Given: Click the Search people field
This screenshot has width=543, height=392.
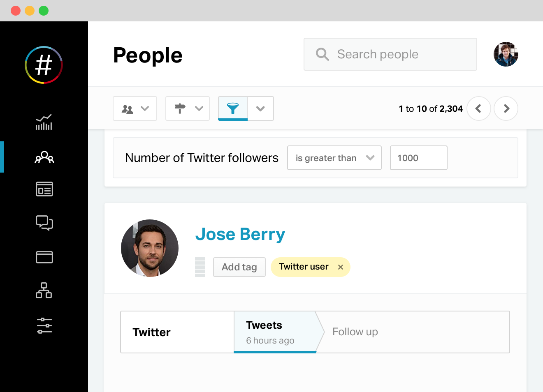Looking at the screenshot, I should click(390, 54).
